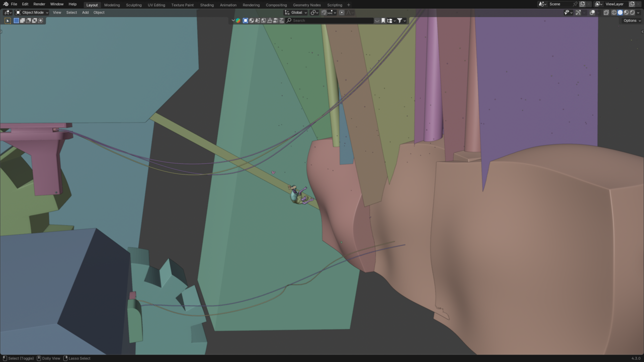Choose the extend selection mode icon
The height and width of the screenshot is (362, 644).
pos(22,21)
